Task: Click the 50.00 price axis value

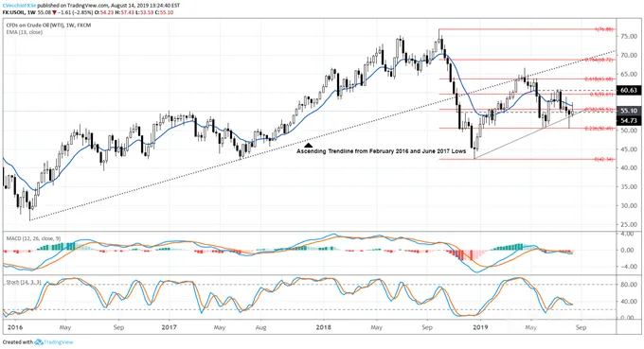Action: [x=629, y=131]
